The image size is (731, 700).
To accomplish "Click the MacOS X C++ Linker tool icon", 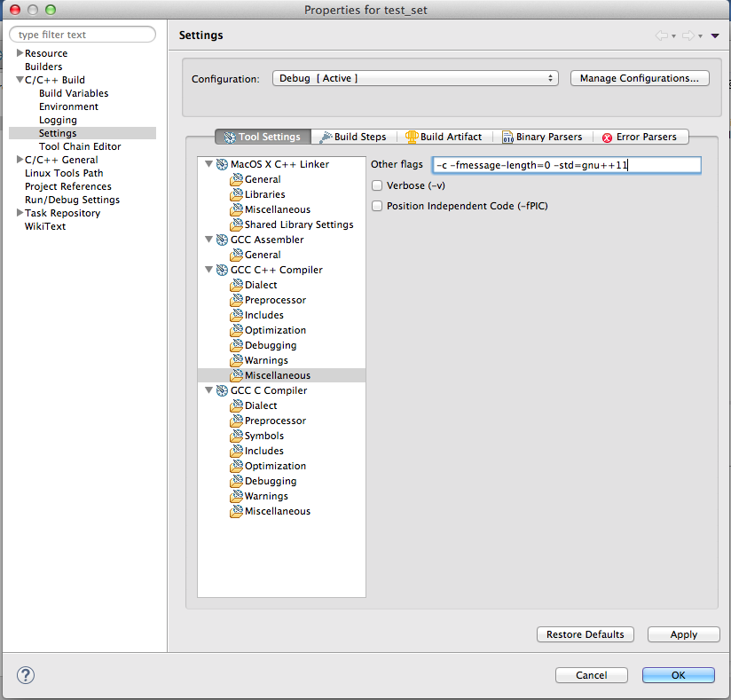I will [222, 164].
